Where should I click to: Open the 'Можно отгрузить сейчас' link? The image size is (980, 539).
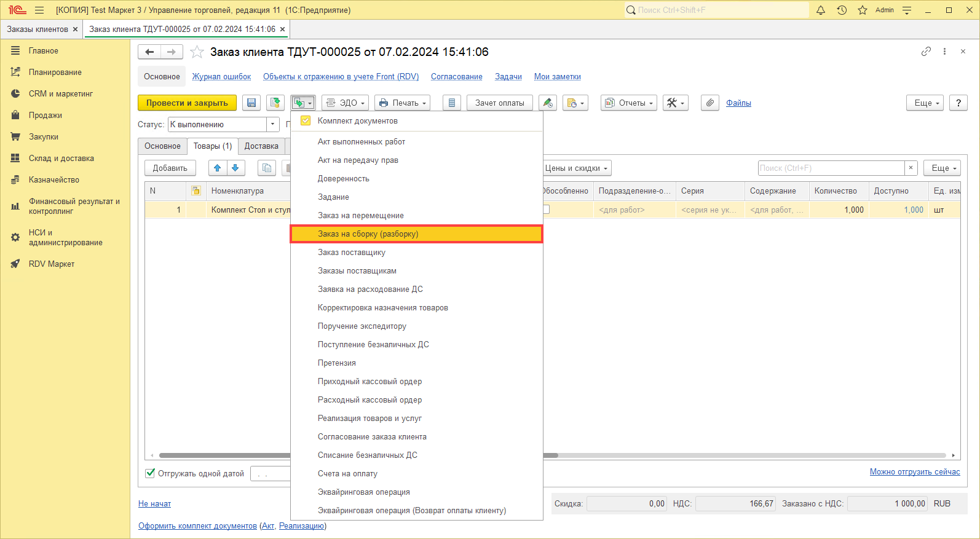(x=914, y=472)
